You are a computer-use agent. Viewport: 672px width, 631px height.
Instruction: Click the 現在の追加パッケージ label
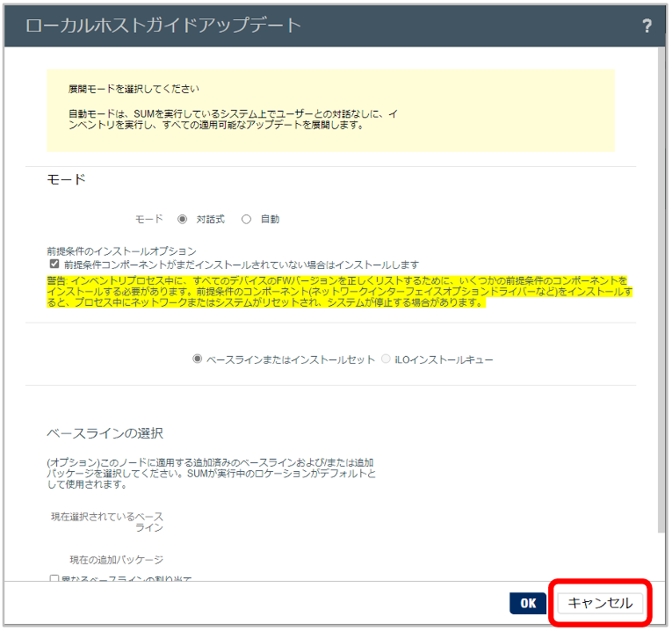117,559
